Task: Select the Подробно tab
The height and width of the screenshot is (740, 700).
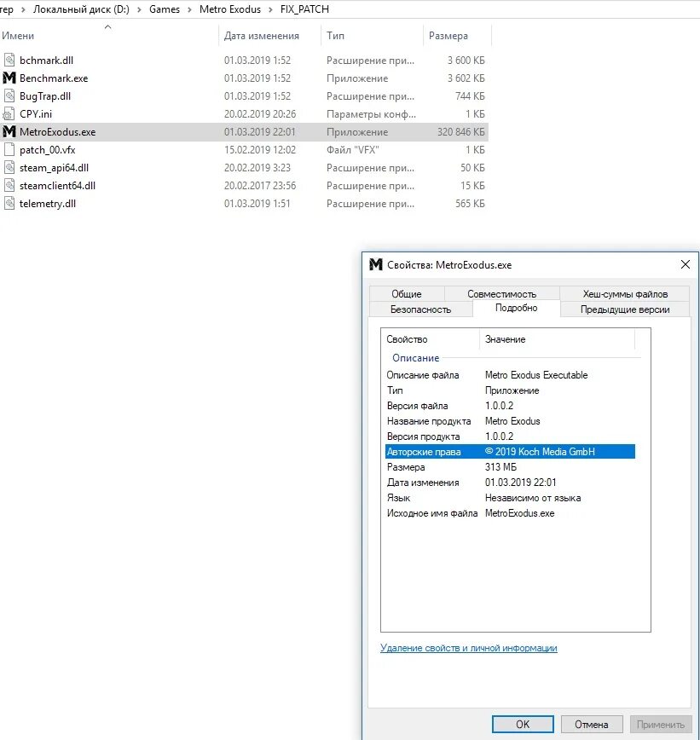Action: click(516, 308)
